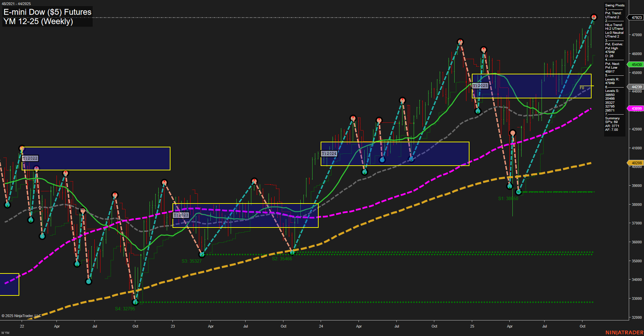Toggle the Y:2025 yearly range box
The width and height of the screenshot is (644, 336).
pyautogui.click(x=480, y=86)
